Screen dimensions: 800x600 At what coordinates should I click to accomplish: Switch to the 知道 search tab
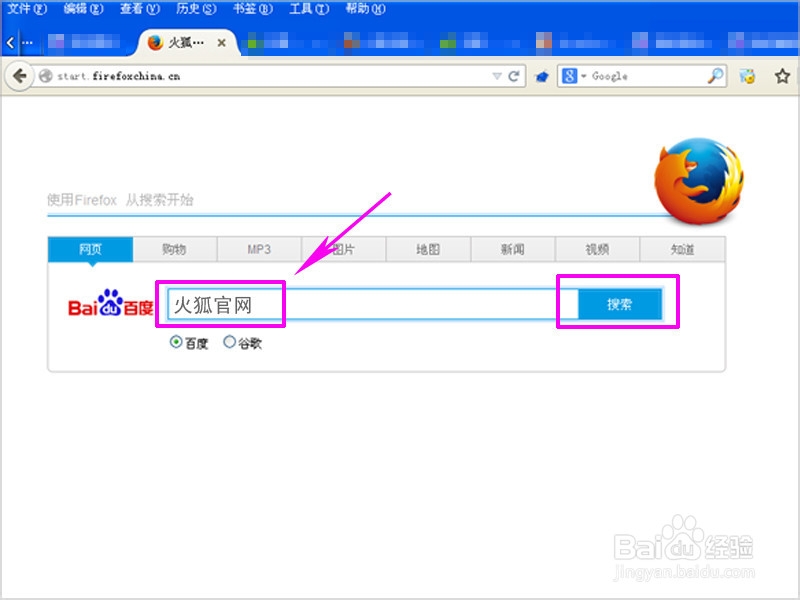pos(682,249)
